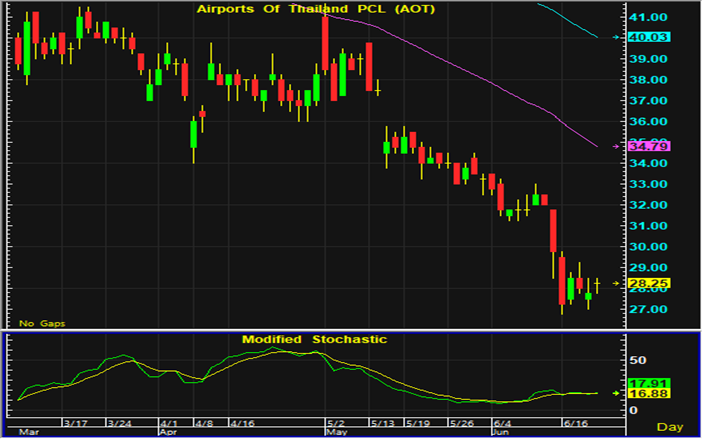
Task: Click the cyan 40.03 moving average value box
Action: tap(649, 37)
